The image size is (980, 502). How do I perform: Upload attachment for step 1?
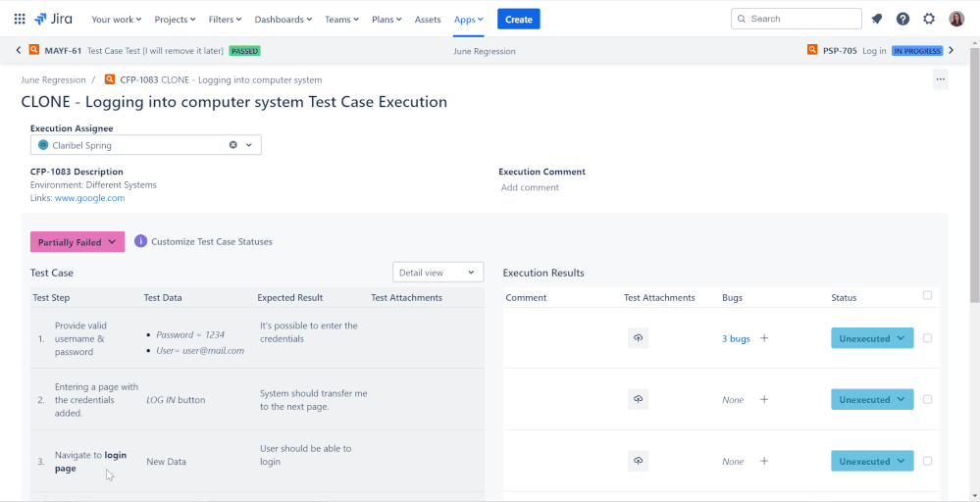638,338
